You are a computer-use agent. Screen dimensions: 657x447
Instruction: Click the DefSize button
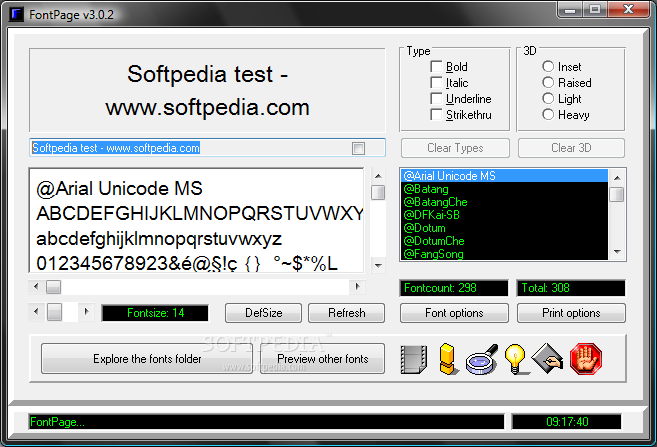263,313
